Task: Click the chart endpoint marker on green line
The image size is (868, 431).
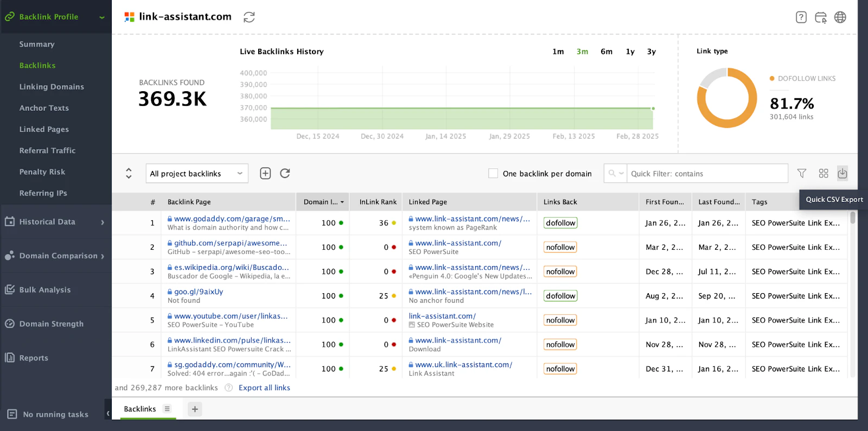Action: 653,109
